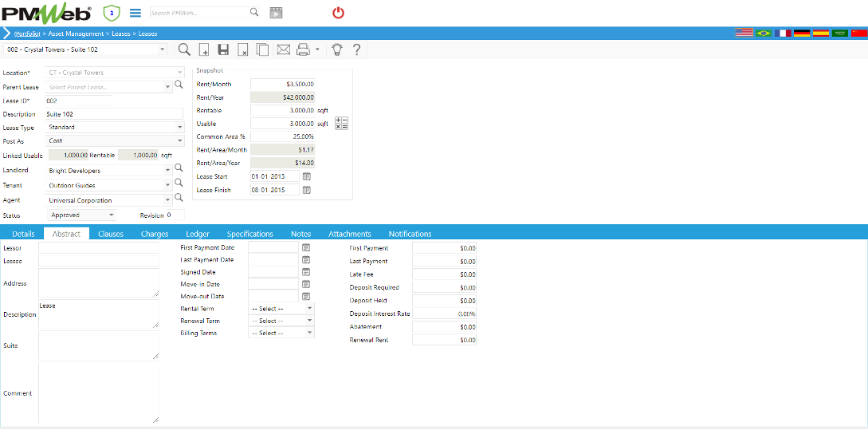Print the lease record
The image size is (868, 430).
coord(303,50)
